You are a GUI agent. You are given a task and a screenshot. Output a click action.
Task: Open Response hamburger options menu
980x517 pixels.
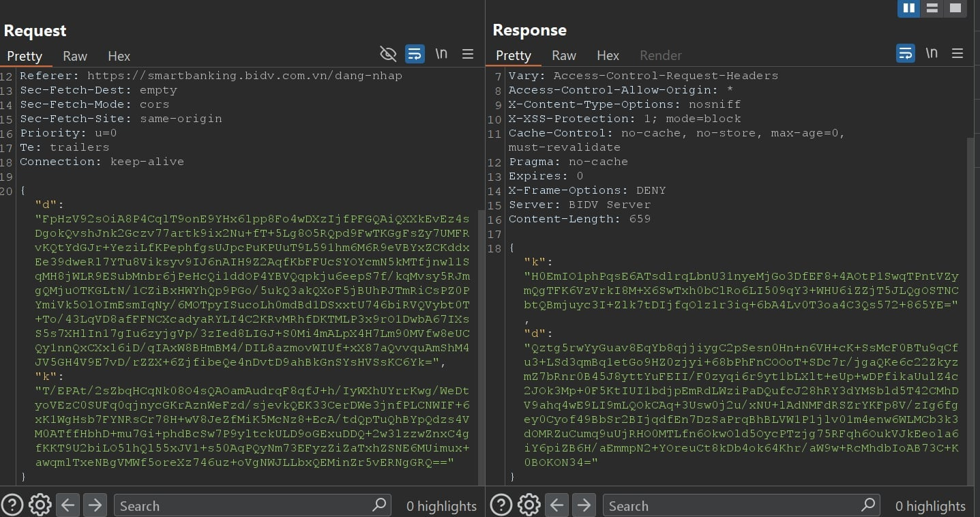tap(957, 53)
